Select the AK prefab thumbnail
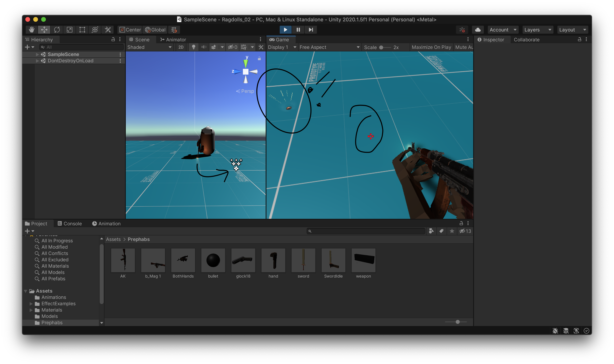614x364 pixels. (123, 260)
